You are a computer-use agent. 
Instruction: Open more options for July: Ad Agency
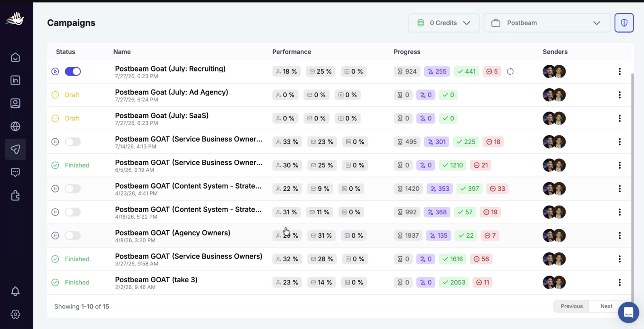[x=619, y=95]
